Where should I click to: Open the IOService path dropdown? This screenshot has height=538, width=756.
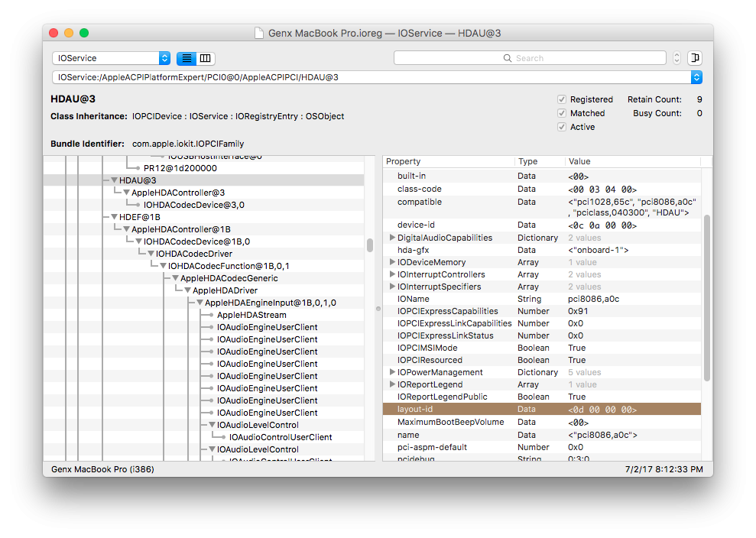pos(696,77)
